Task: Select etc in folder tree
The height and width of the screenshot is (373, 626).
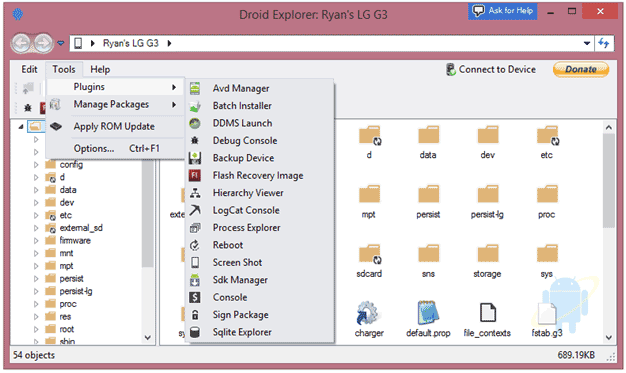Action: pos(65,215)
